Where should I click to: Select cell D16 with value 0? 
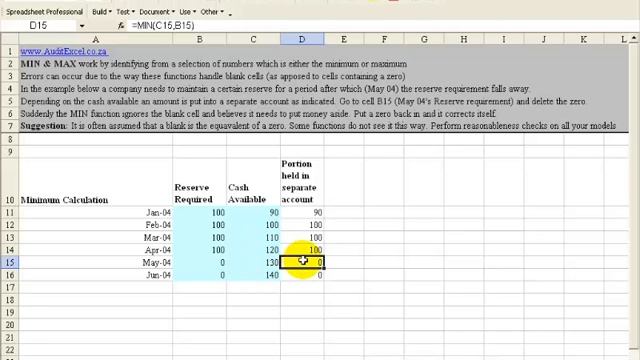pos(302,275)
